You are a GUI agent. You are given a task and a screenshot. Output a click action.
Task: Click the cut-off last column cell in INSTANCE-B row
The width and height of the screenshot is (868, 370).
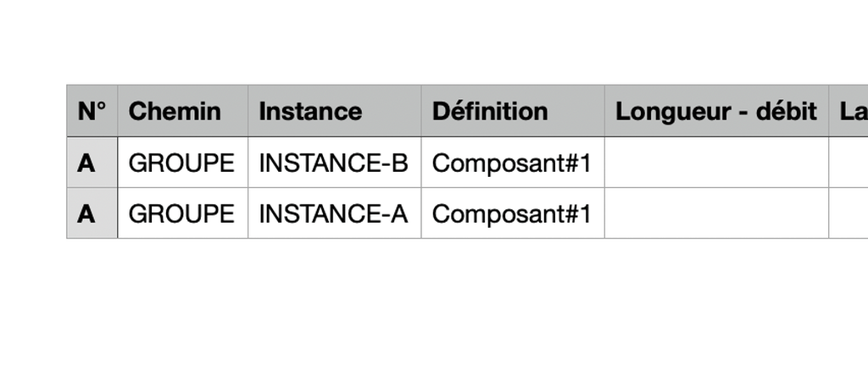tap(849, 162)
